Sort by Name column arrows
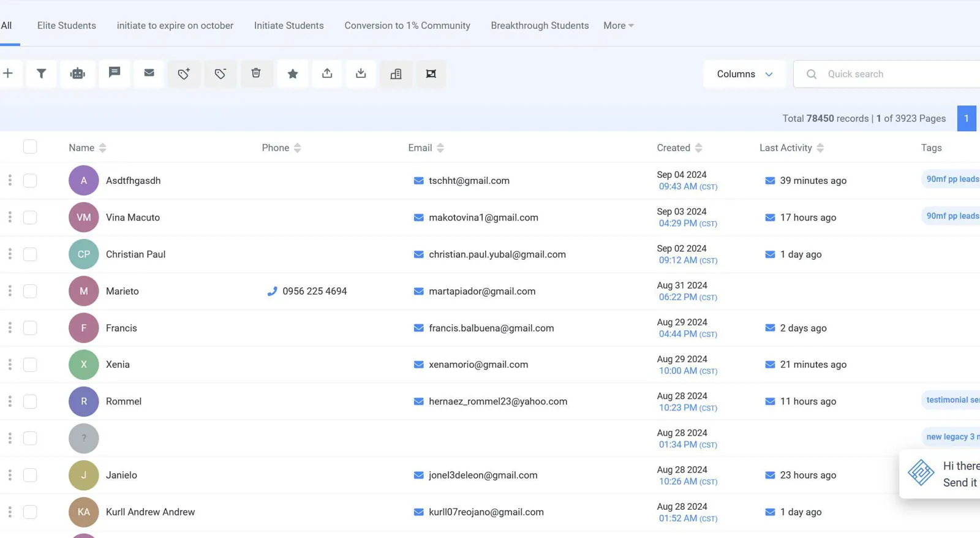Viewport: 980px width, 538px height. point(102,148)
